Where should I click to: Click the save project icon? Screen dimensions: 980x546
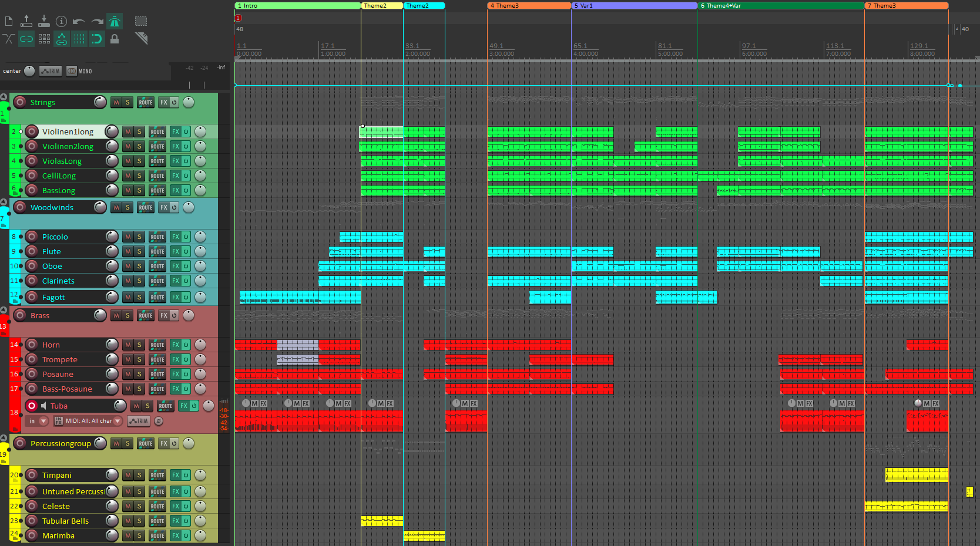coord(43,22)
